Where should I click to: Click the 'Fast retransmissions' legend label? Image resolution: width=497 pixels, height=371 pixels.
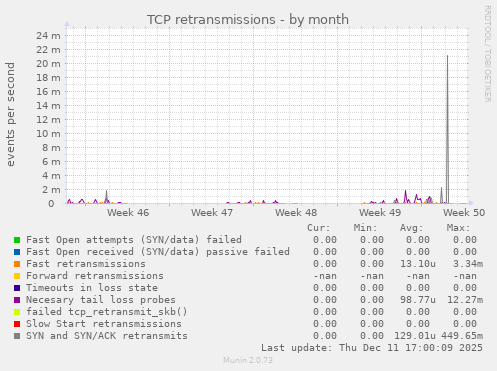[x=86, y=264]
